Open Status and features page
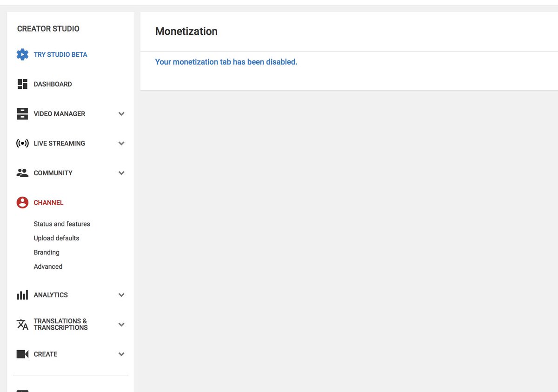 (x=62, y=224)
